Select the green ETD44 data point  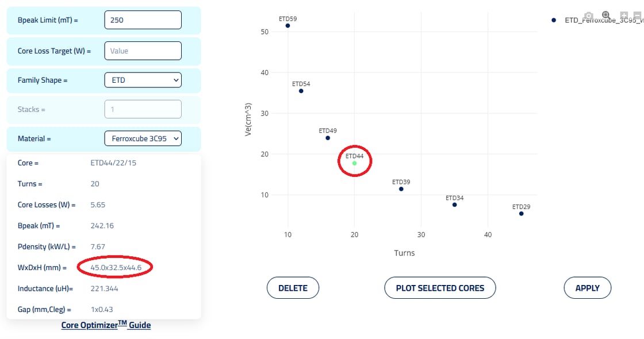tap(354, 163)
